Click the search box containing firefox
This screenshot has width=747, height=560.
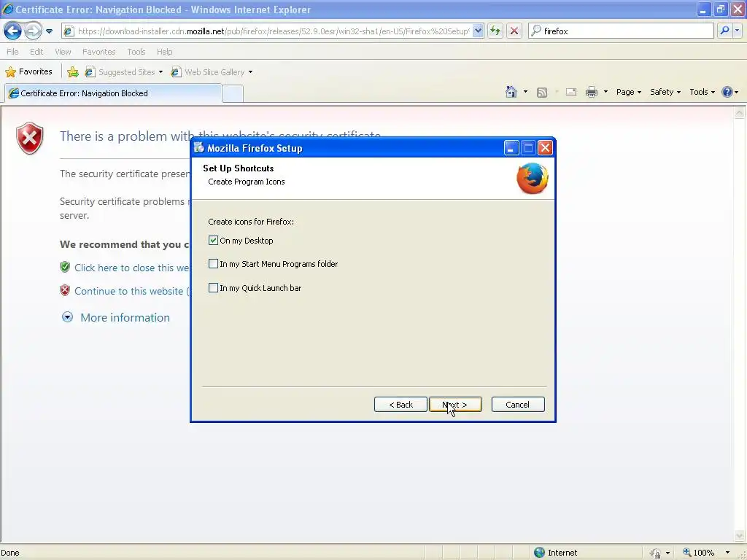click(x=622, y=31)
